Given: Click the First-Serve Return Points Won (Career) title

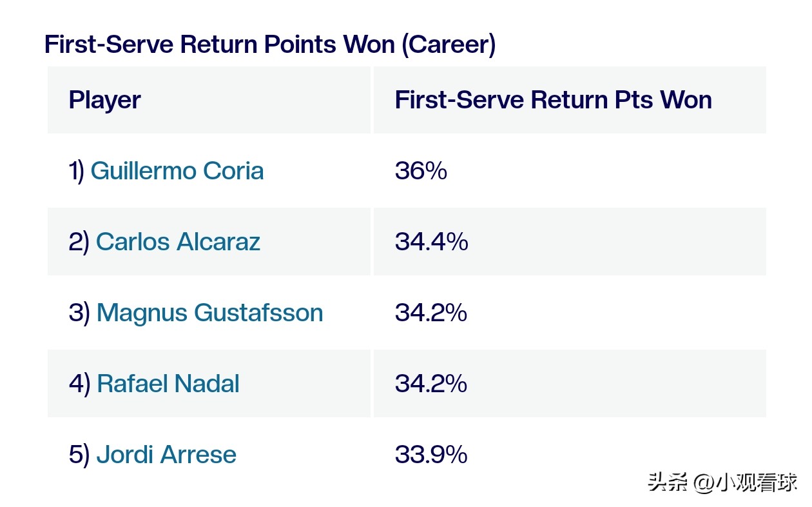Looking at the screenshot, I should coord(269,45).
